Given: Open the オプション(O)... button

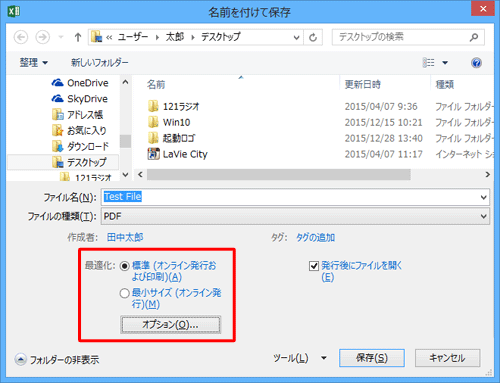Looking at the screenshot, I should (170, 324).
